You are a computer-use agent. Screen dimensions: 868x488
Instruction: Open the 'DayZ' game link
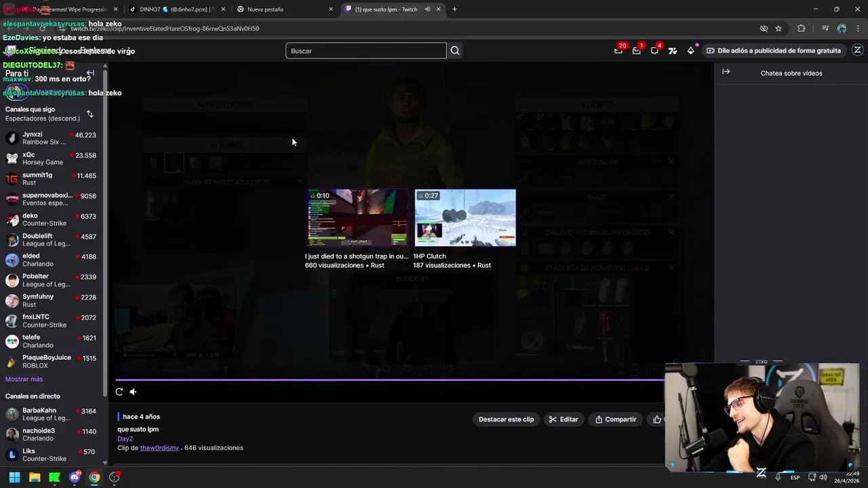[125, 439]
